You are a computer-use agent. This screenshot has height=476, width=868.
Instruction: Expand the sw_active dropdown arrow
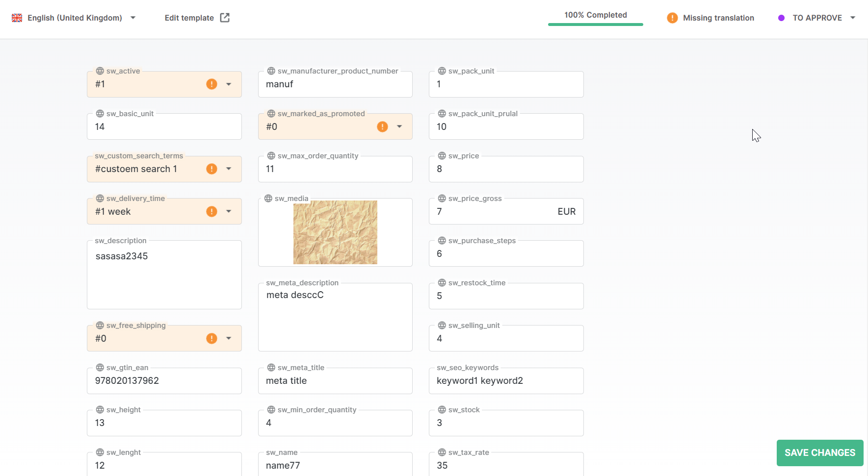pyautogui.click(x=229, y=84)
